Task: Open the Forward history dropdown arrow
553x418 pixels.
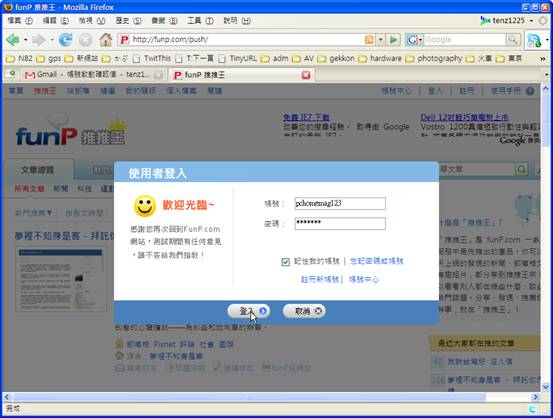Action: pyautogui.click(x=52, y=40)
